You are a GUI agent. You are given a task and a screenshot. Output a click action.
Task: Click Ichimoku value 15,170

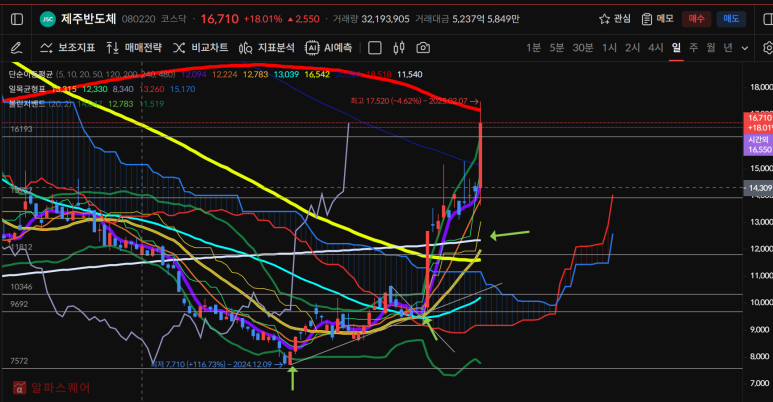click(182, 89)
